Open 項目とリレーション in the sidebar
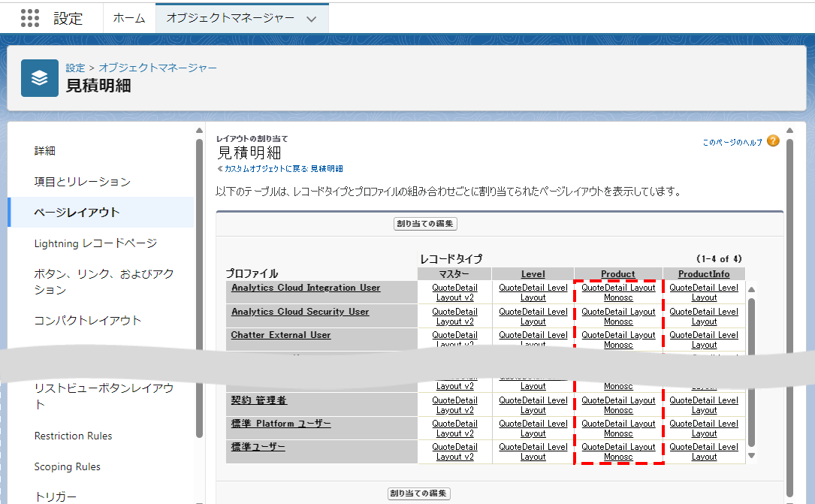Image resolution: width=815 pixels, height=504 pixels. click(x=82, y=182)
